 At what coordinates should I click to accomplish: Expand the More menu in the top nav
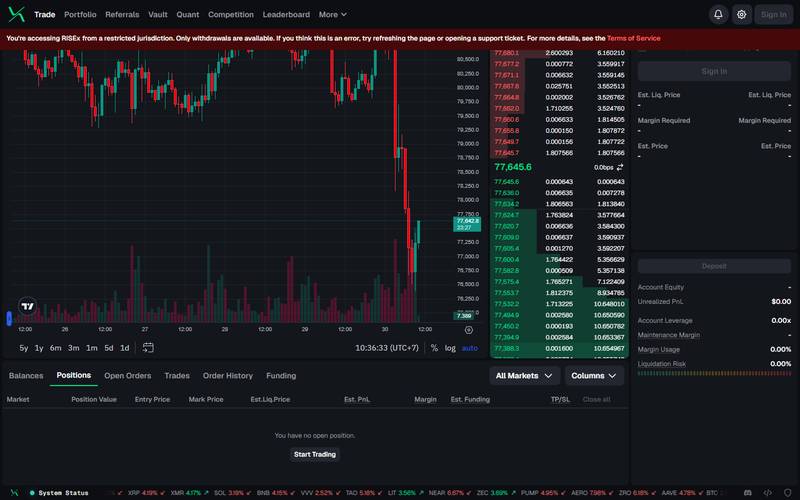pyautogui.click(x=333, y=14)
